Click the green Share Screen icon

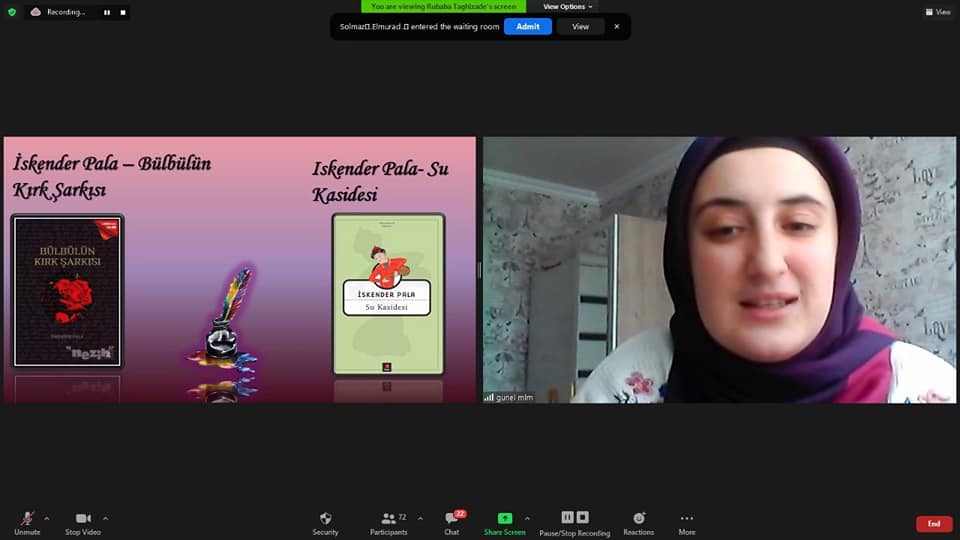(505, 518)
